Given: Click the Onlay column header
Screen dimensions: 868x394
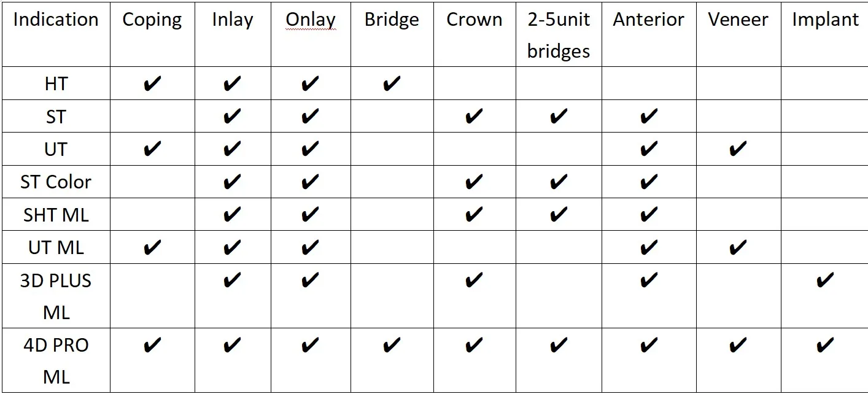Looking at the screenshot, I should [311, 20].
